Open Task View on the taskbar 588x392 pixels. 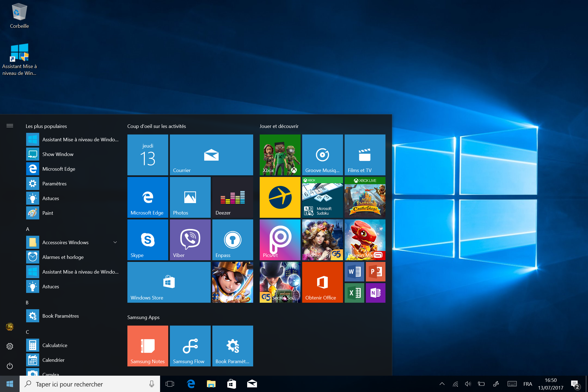pos(170,384)
